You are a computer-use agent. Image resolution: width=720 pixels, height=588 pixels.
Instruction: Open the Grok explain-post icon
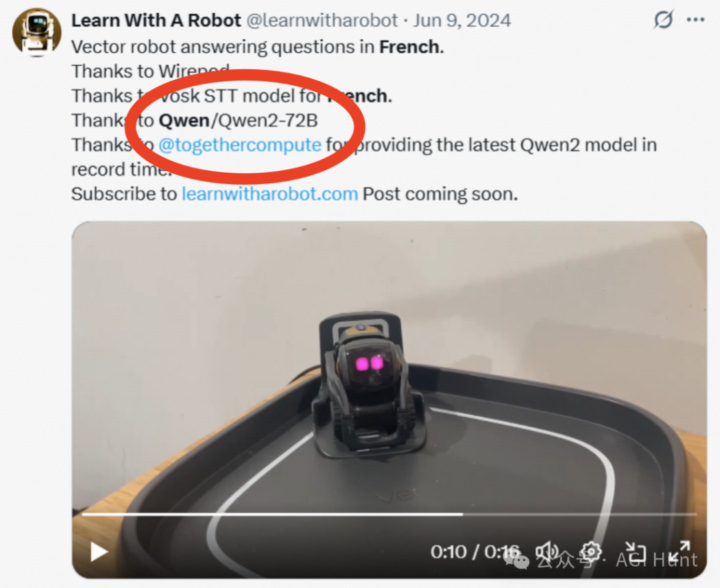[663, 19]
